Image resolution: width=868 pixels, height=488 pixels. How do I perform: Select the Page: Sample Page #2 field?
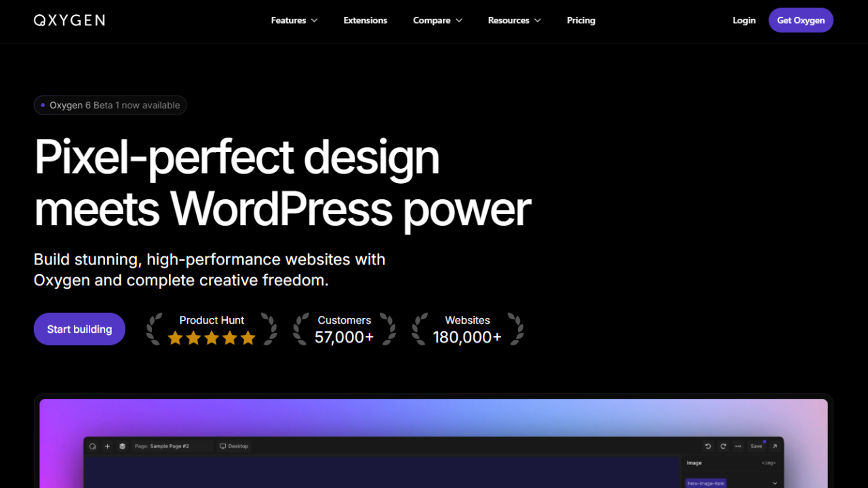(172, 446)
